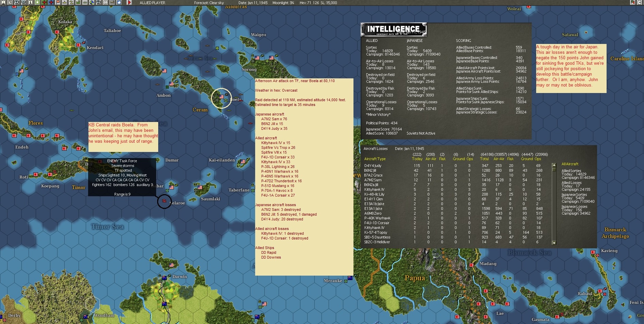This screenshot has height=324, width=644.
Task: Click 'Political Points: 434' in Intelligence panel
Action: (x=382, y=123)
